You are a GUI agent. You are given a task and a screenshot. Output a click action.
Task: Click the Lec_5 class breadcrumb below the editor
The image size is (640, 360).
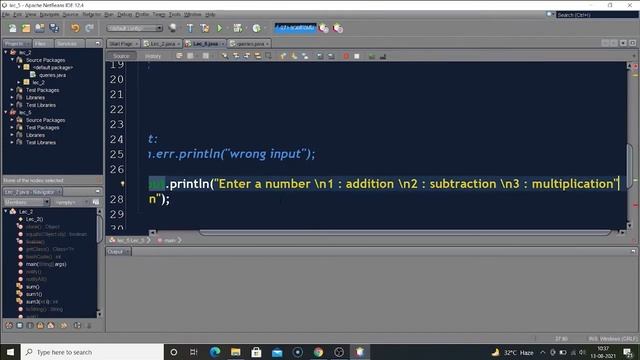click(x=130, y=240)
